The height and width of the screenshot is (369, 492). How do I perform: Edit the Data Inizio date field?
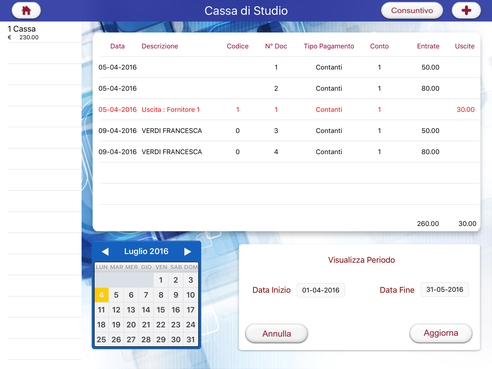[x=321, y=290]
